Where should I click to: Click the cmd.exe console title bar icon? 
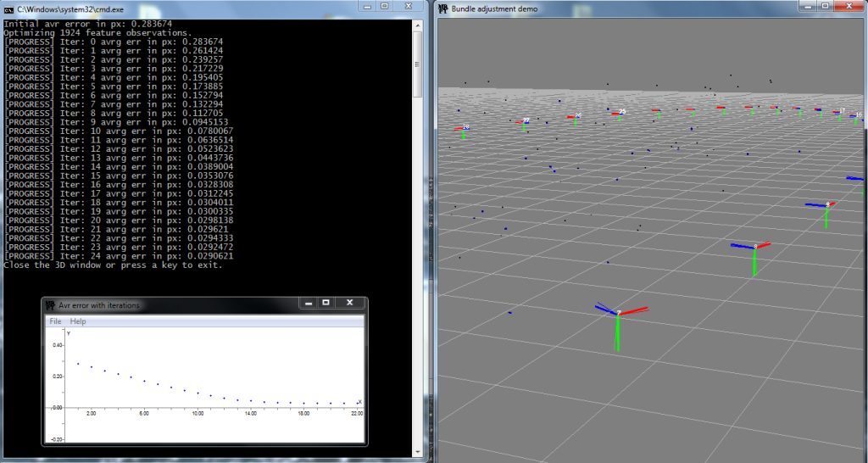(9, 8)
